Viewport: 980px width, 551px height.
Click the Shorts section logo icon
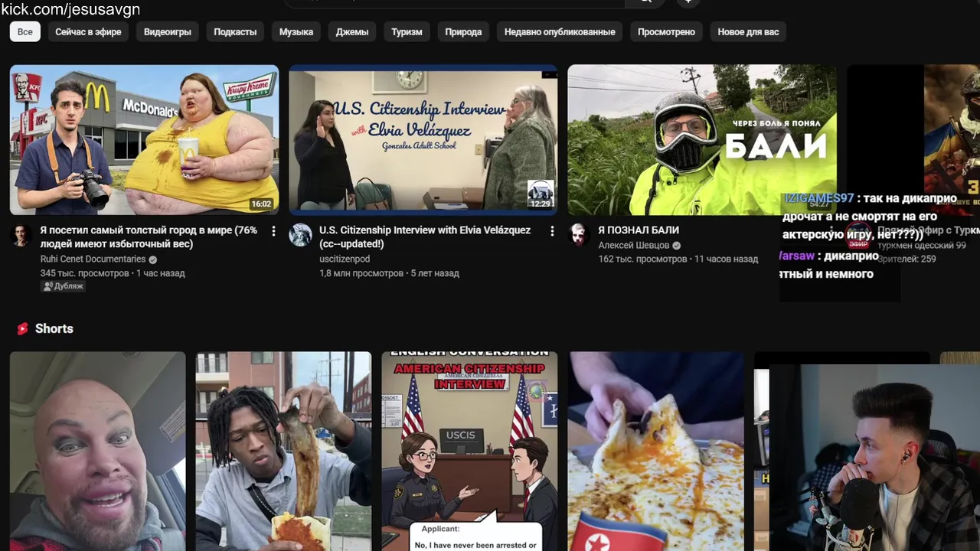tap(22, 328)
